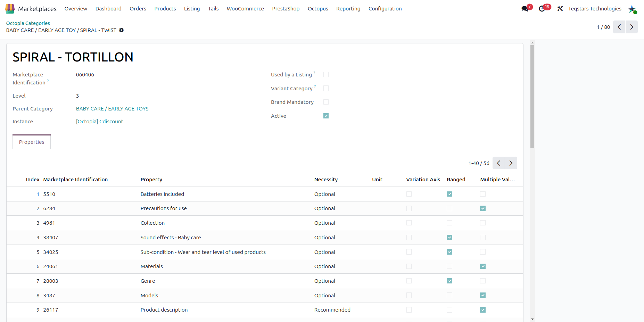Go to next record of 80
Screen dimensions: 644x322
pos(631,27)
